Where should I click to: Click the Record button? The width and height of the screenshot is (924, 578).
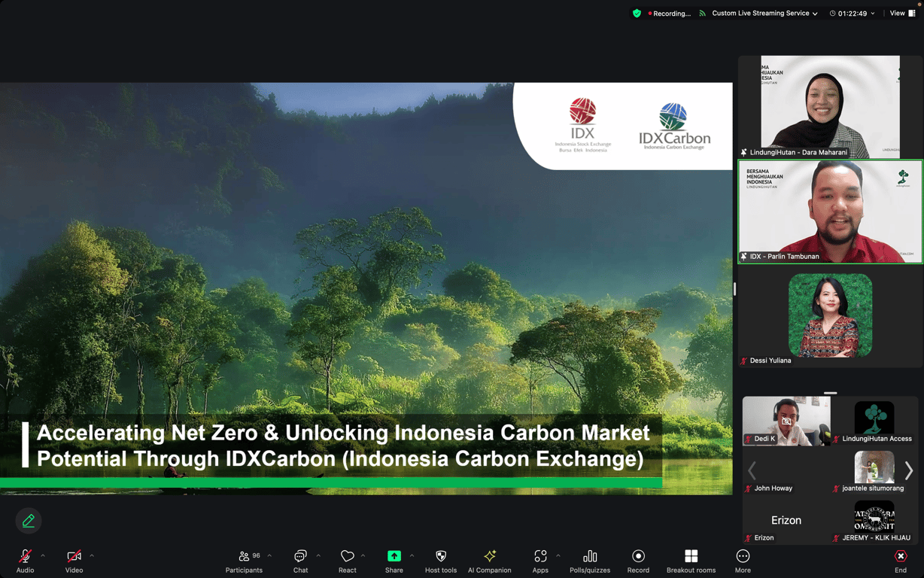tap(638, 561)
